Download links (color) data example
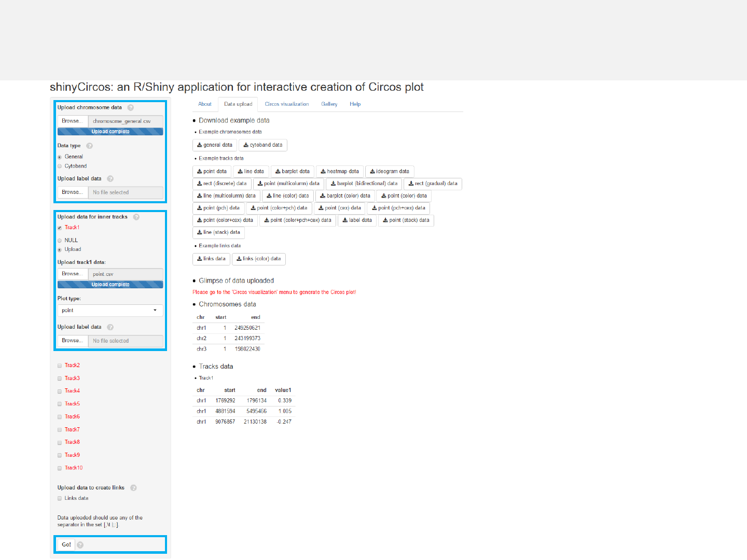The height and width of the screenshot is (560, 747). [259, 259]
